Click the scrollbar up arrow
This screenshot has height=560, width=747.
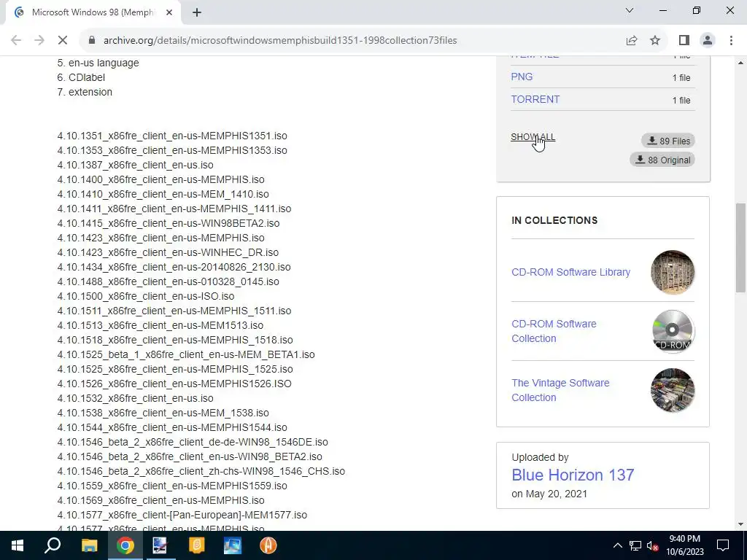point(740,63)
